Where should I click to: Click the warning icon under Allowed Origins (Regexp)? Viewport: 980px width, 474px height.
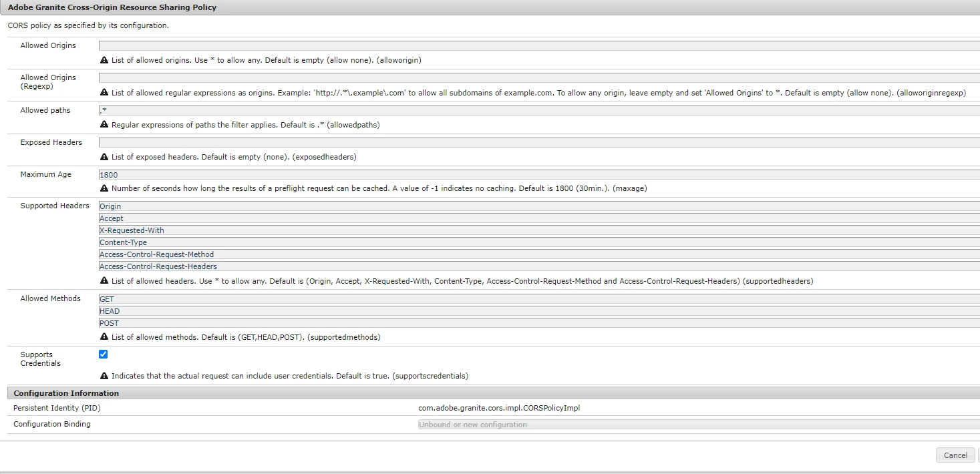pos(104,93)
